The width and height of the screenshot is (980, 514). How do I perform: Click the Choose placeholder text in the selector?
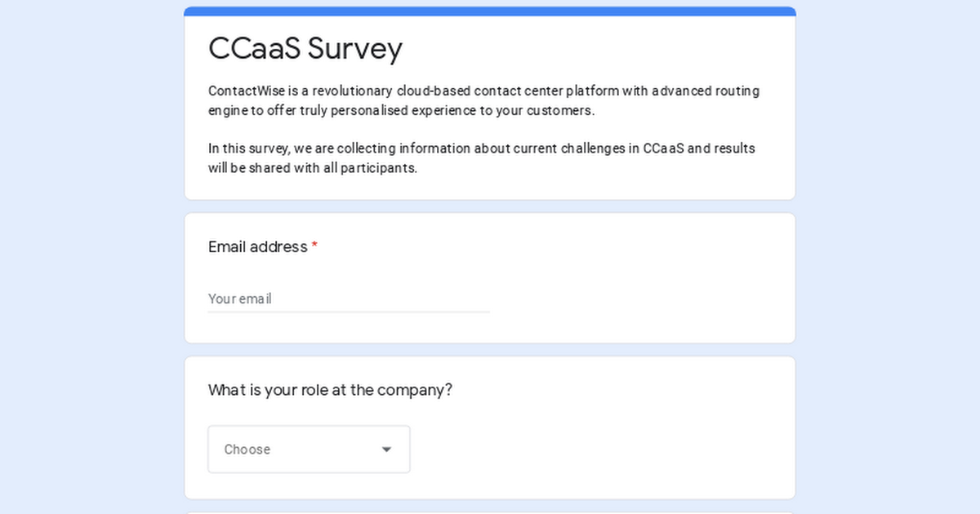[x=247, y=450]
